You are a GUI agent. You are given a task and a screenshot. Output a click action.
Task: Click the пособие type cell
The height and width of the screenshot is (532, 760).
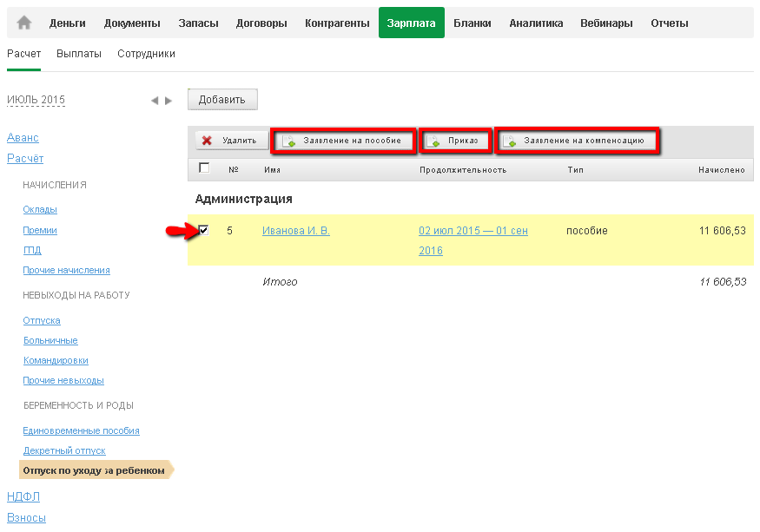tap(587, 231)
